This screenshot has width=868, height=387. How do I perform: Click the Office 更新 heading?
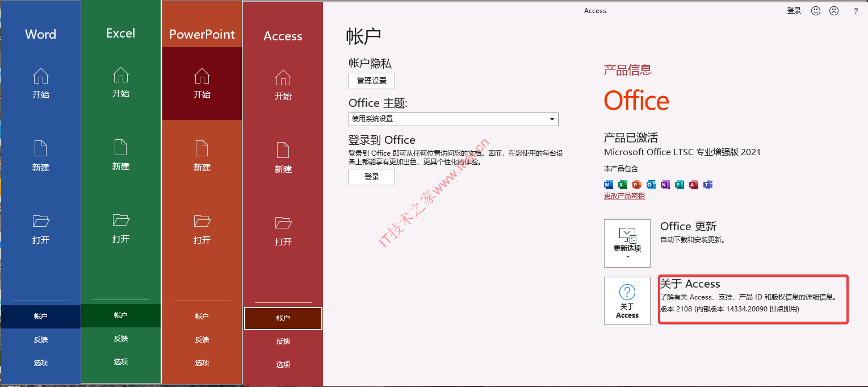[689, 226]
